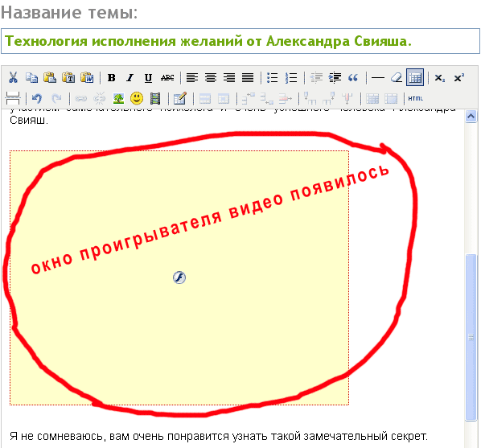481x448 pixels.
Task: Paste as plain text icon
Action: 68,78
